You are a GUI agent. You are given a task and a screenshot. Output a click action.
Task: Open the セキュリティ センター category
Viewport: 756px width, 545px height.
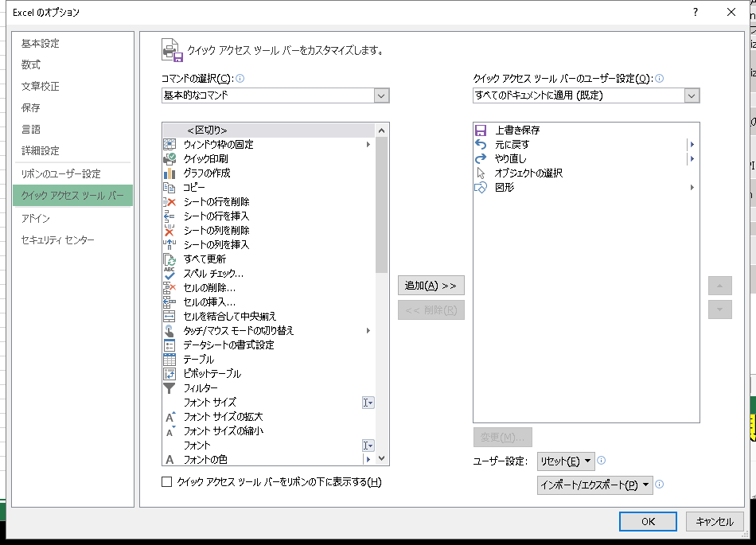tap(72, 240)
